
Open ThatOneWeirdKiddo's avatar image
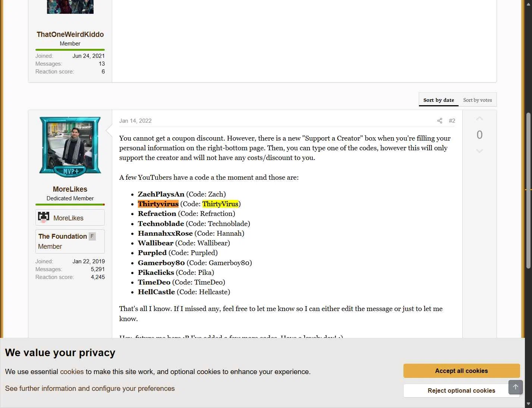click(x=70, y=7)
